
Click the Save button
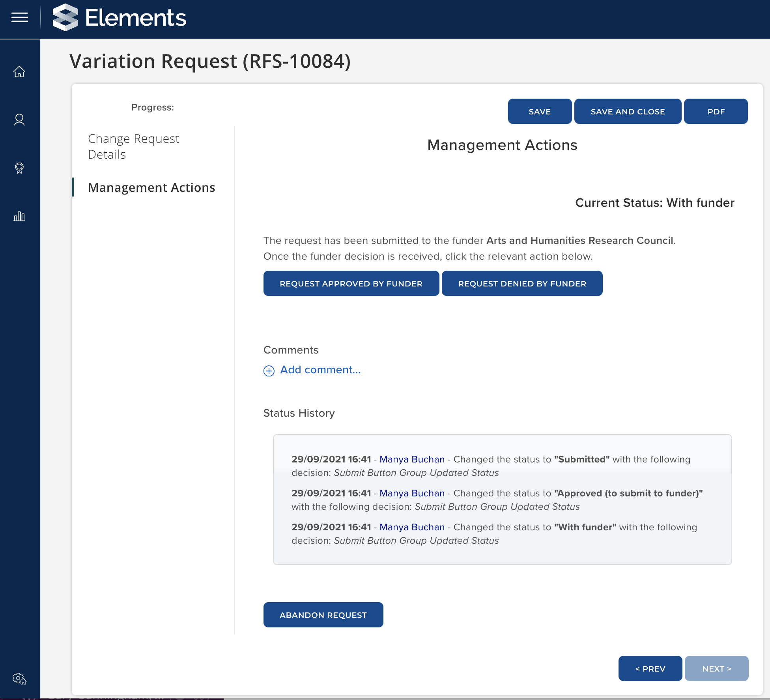coord(539,112)
